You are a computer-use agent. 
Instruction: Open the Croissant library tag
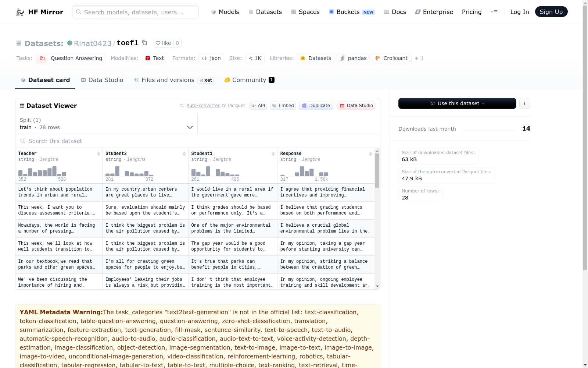click(x=392, y=58)
